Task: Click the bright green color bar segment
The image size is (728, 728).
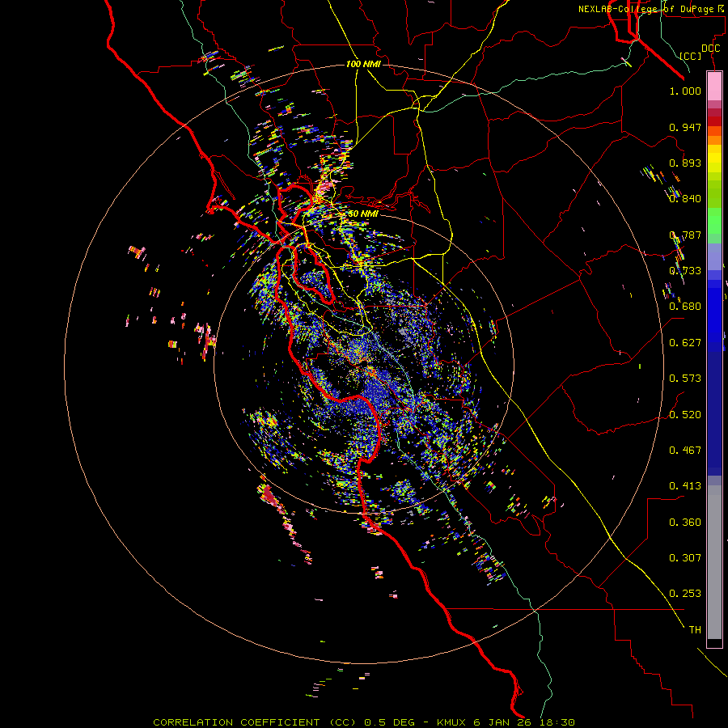Action: [714, 220]
